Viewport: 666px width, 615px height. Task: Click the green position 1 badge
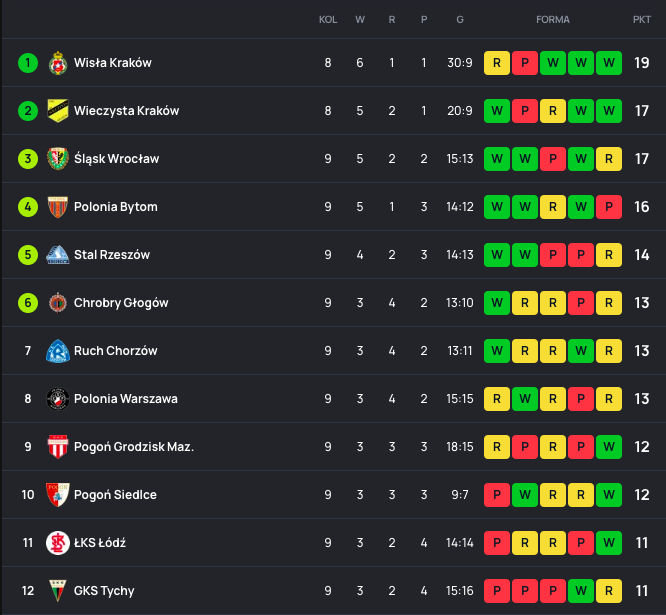pos(28,63)
